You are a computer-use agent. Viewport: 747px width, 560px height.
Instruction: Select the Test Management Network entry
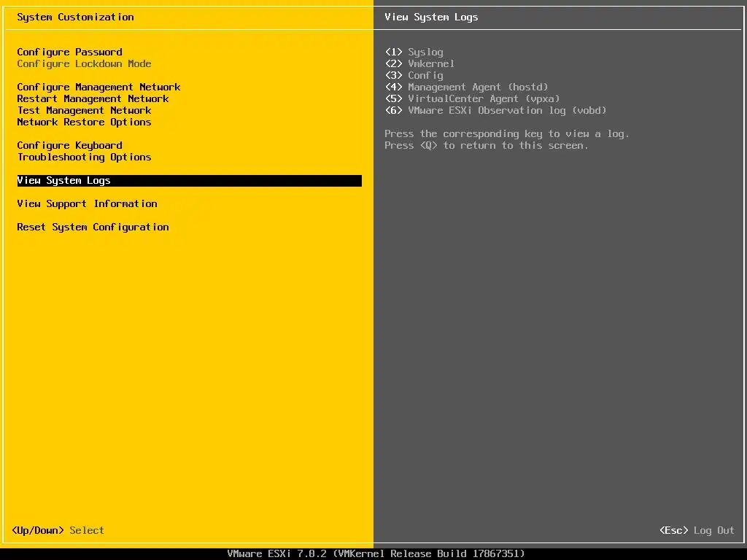(x=85, y=111)
